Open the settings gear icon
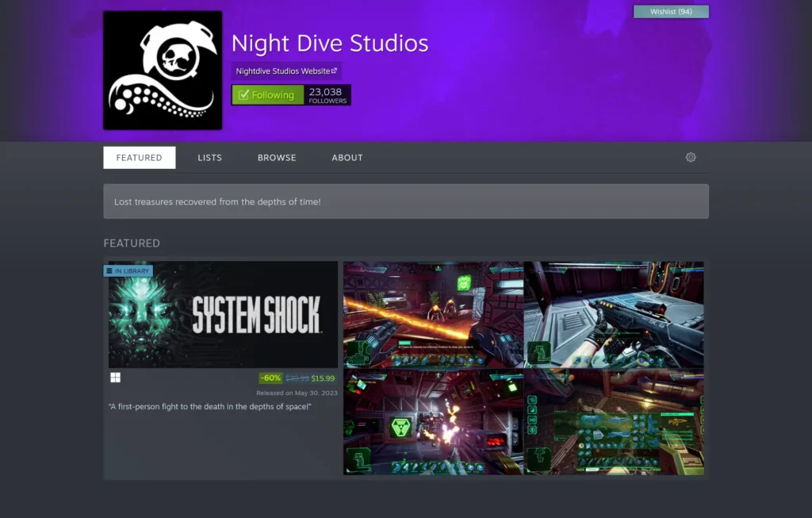 pyautogui.click(x=691, y=158)
